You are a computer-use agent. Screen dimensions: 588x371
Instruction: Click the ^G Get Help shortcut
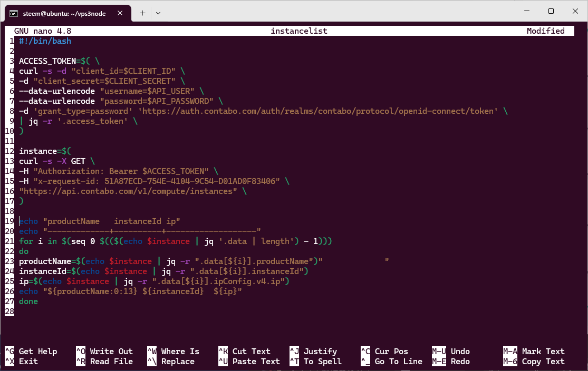click(x=31, y=352)
